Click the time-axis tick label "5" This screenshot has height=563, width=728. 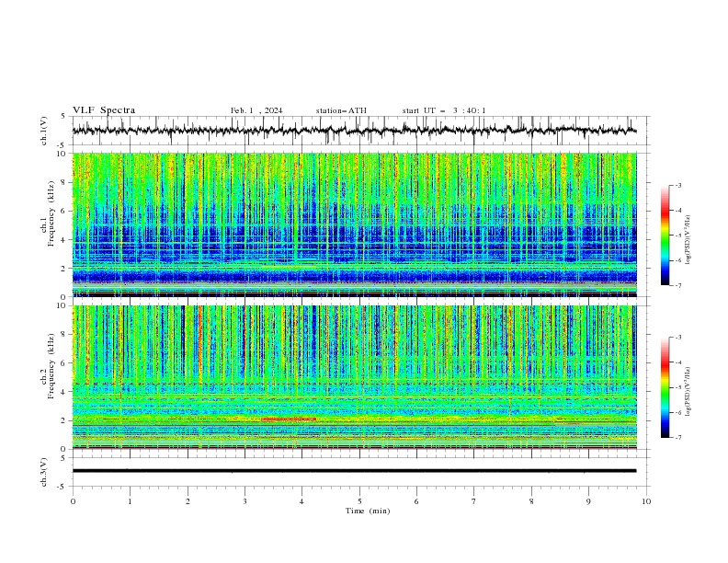(359, 501)
